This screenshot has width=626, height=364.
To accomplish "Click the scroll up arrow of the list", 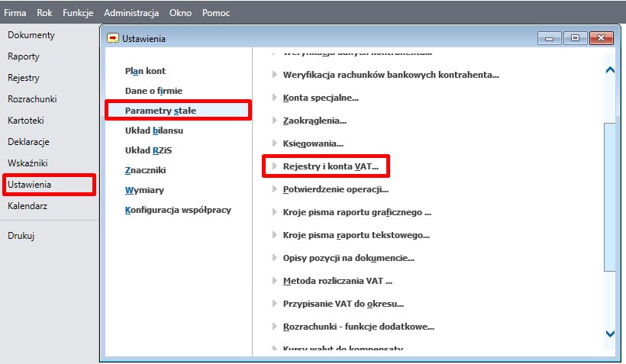I will 610,70.
